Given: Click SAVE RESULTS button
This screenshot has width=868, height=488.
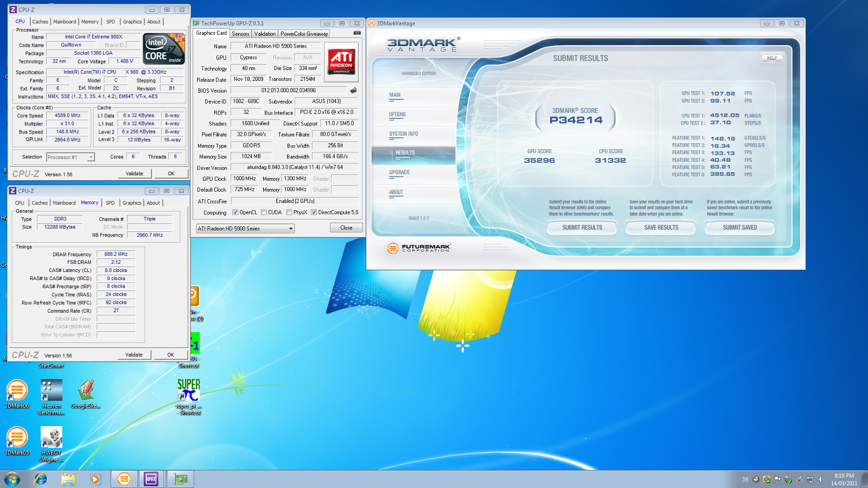Looking at the screenshot, I should point(661,228).
